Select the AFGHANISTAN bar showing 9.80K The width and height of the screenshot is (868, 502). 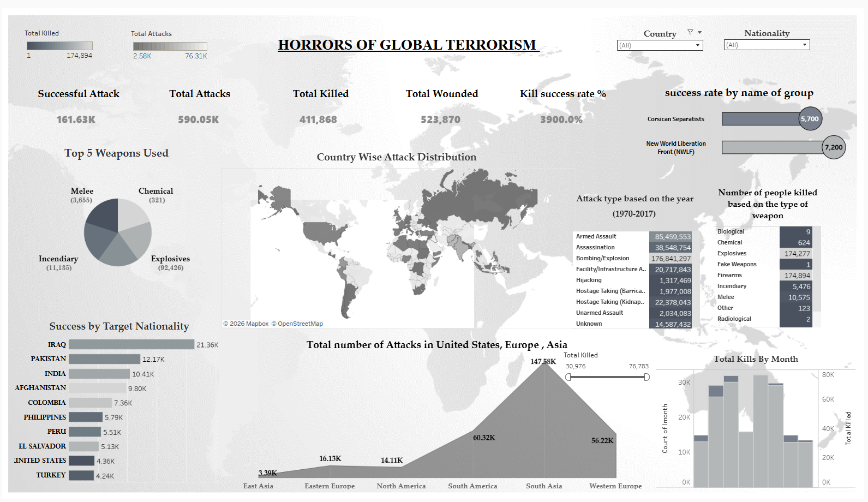pyautogui.click(x=97, y=388)
